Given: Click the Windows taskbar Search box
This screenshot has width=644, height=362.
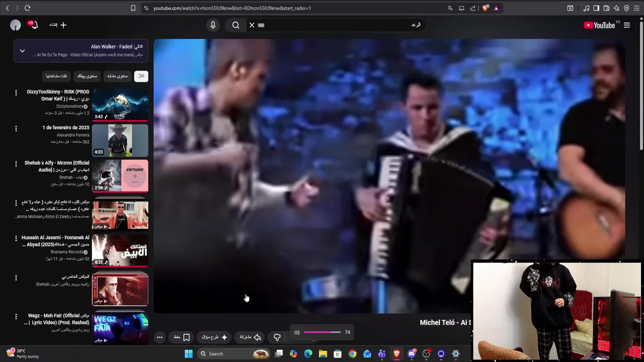Looking at the screenshot, I should point(234,354).
